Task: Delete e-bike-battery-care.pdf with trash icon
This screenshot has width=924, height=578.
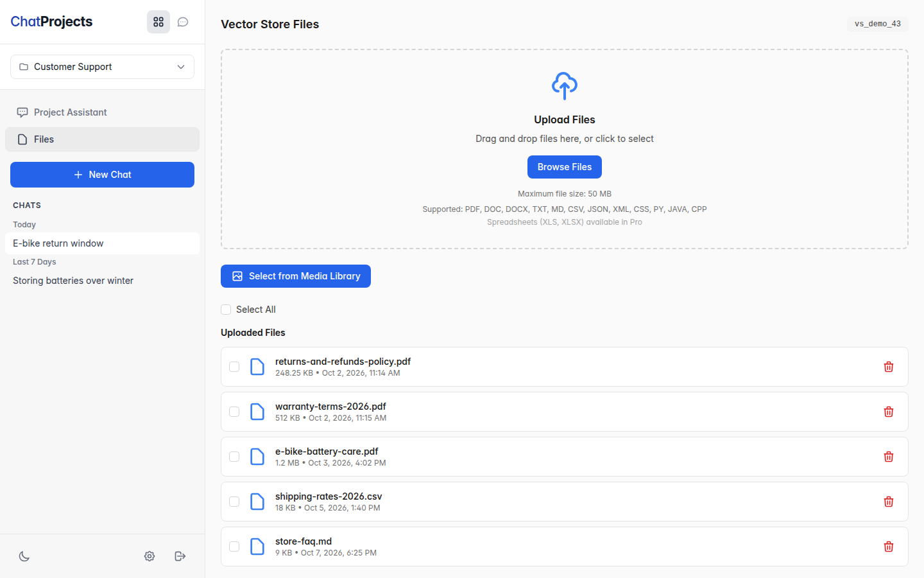Action: coord(889,457)
